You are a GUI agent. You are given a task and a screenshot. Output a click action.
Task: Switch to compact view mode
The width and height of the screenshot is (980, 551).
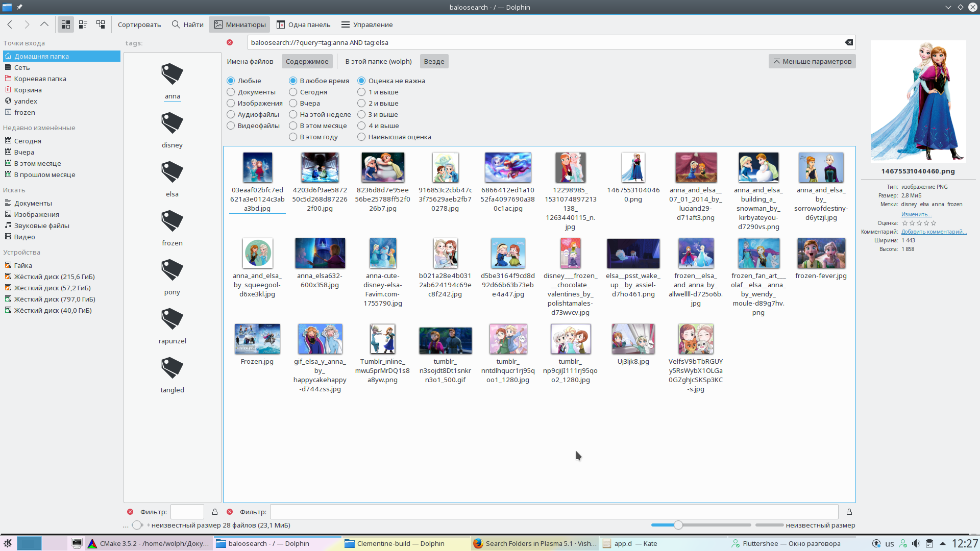point(83,24)
